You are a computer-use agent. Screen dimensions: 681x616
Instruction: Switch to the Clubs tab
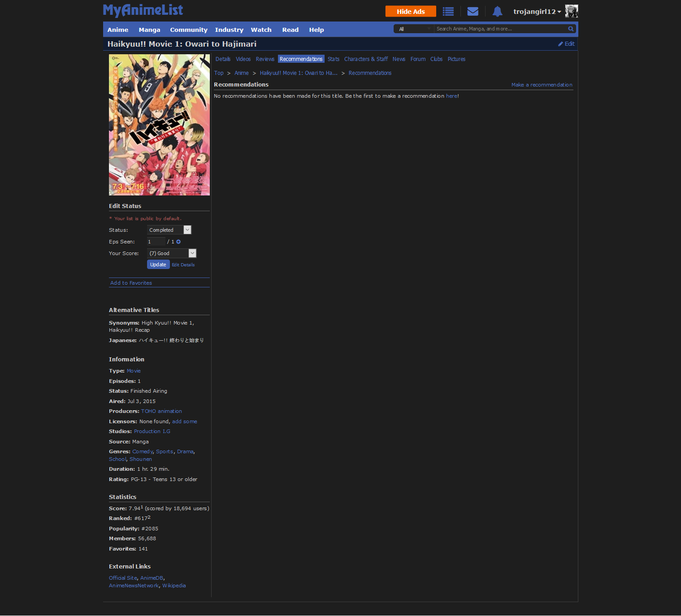point(436,59)
